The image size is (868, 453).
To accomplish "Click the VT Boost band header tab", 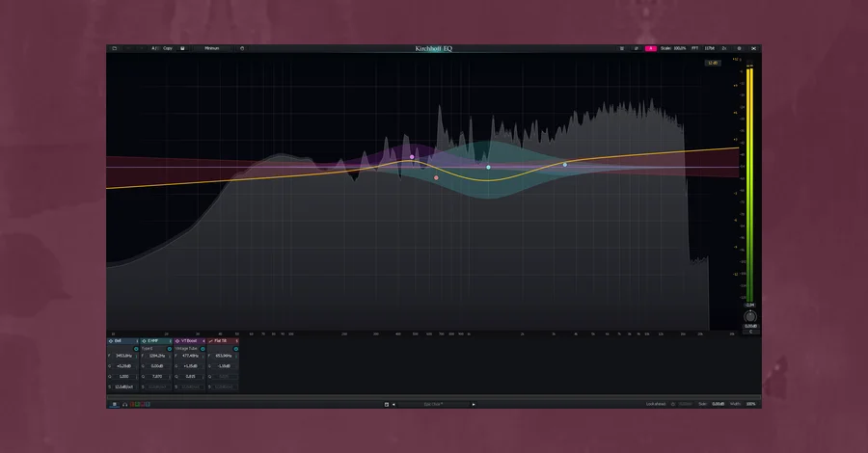I will (189, 341).
